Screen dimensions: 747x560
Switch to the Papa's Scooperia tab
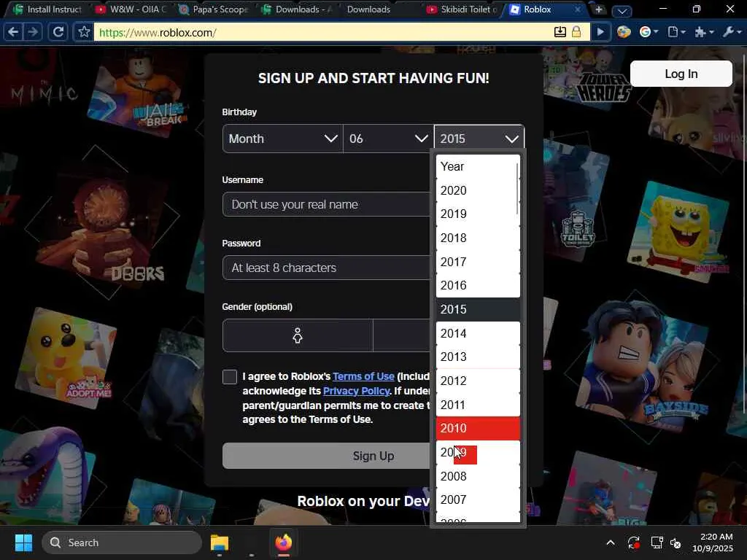(x=214, y=9)
